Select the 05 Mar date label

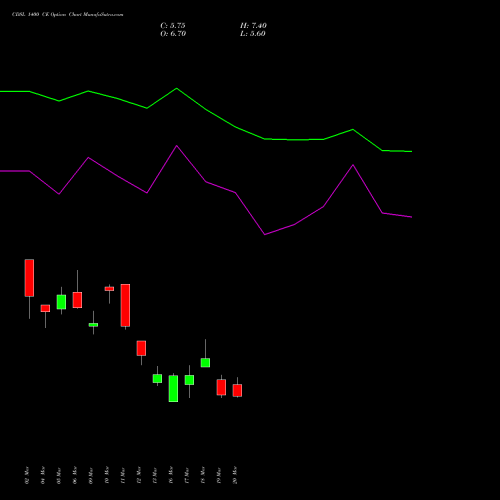pyautogui.click(x=59, y=475)
